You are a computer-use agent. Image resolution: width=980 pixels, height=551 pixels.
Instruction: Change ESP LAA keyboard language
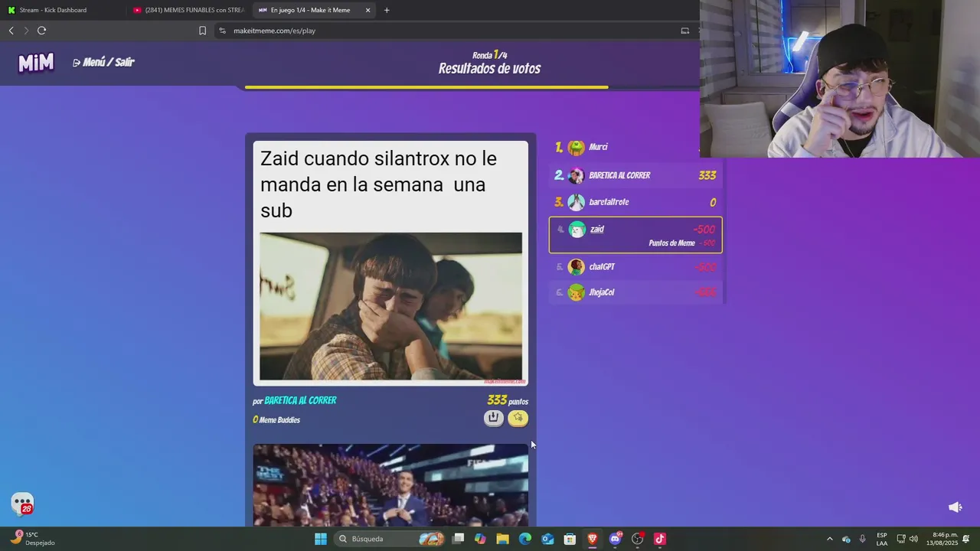(882, 539)
